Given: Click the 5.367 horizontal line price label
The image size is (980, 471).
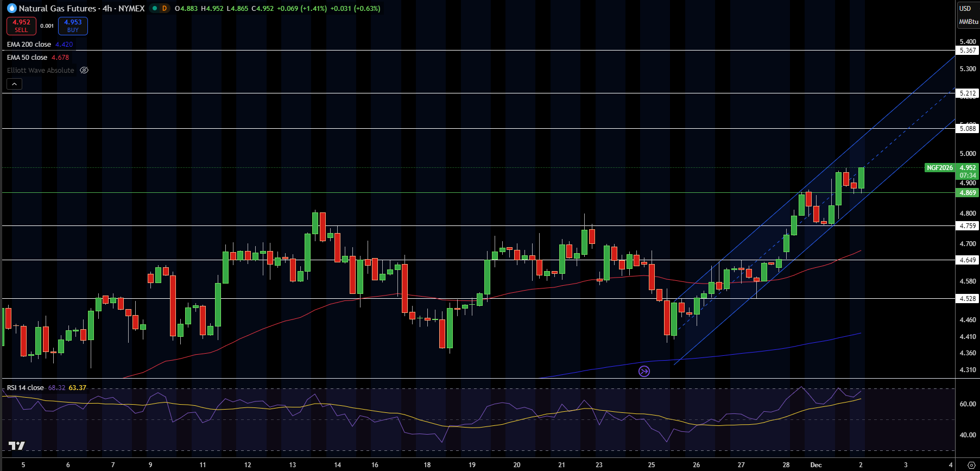Looking at the screenshot, I should click(968, 51).
